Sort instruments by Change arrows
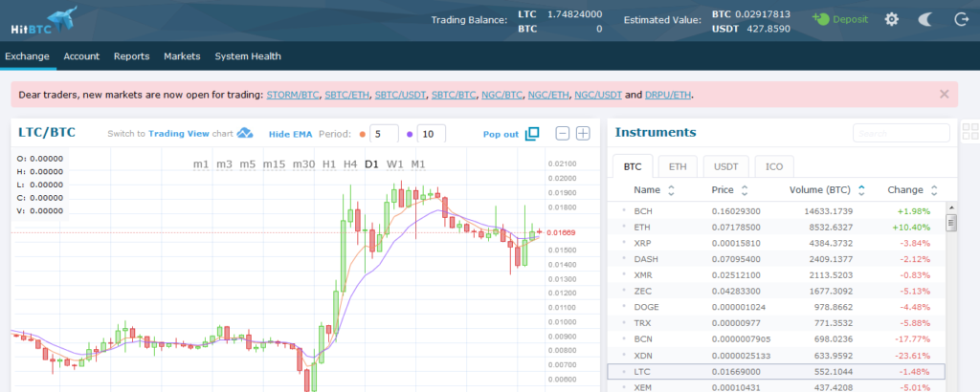 (x=934, y=190)
